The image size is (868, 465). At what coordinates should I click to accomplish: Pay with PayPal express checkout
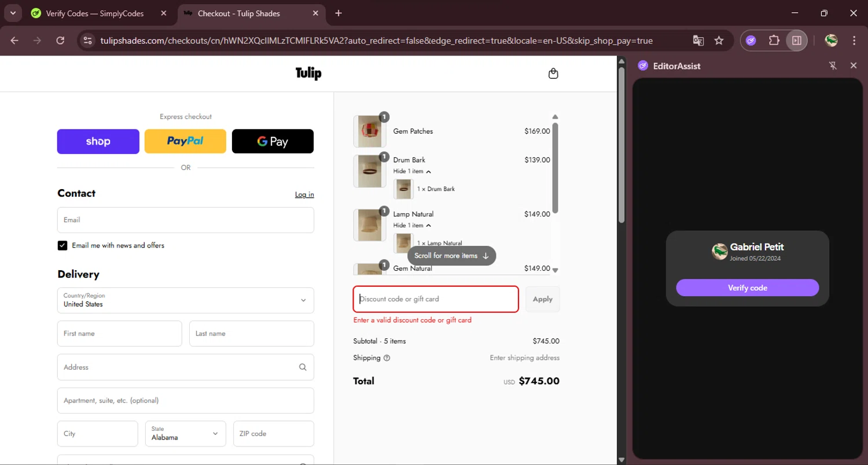click(185, 142)
